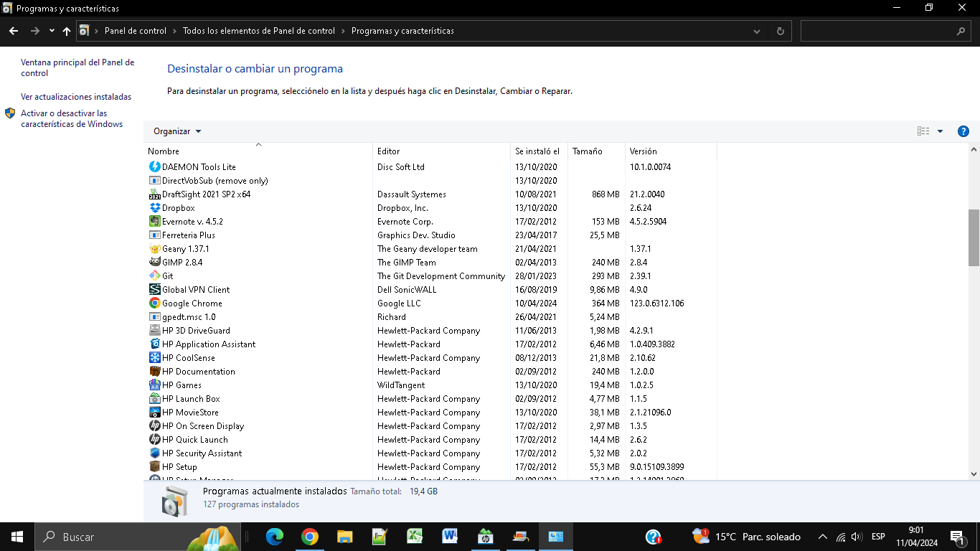980x551 pixels.
Task: Click the Dassault Systemes editor cell
Action: 411,194
